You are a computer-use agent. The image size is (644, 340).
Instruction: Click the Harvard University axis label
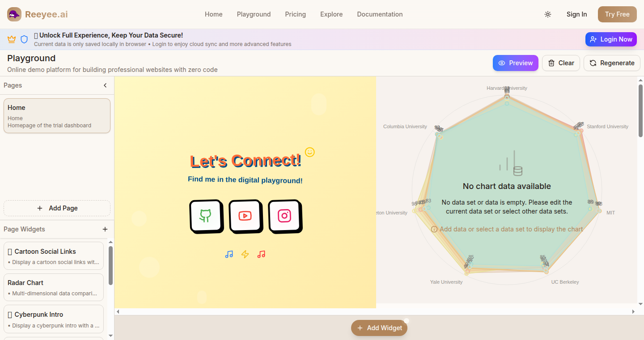point(507,88)
